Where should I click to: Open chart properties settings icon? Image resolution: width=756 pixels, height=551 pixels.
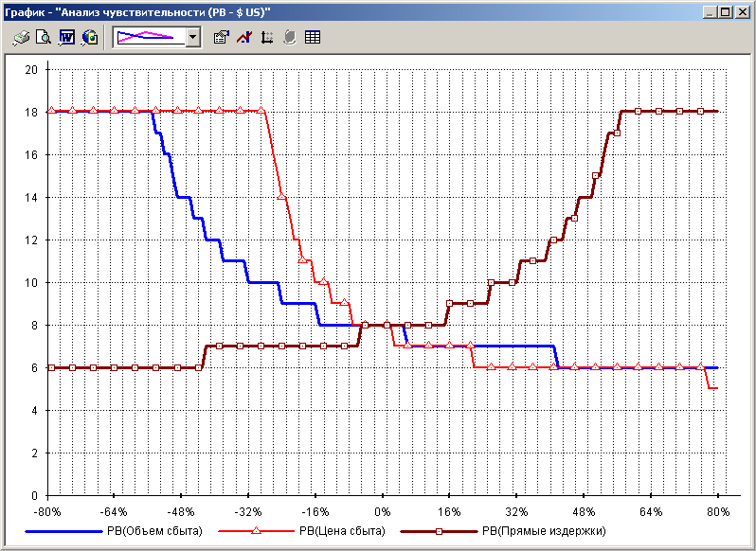click(222, 37)
